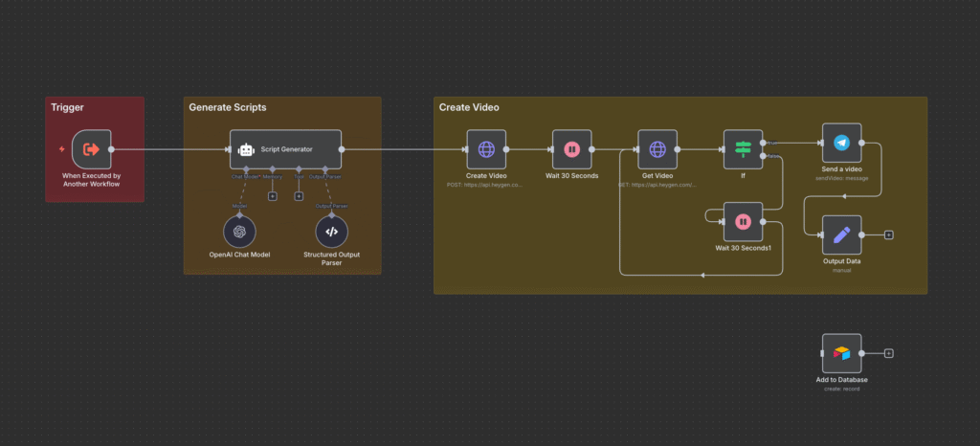Select the red Trigger sticky note title
Screen dimensions: 980x446
coord(68,107)
